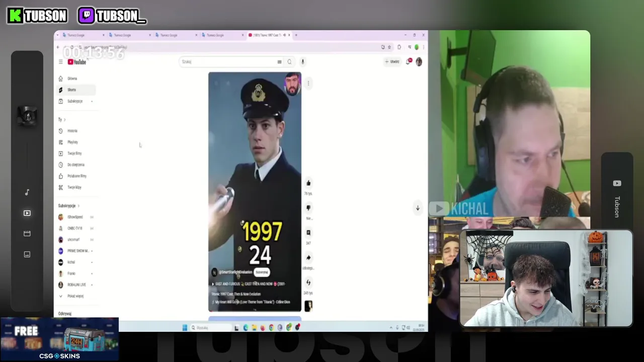Screen dimensions: 644x362
Task: Open the sound thumbnail below Remix
Action: 308,306
